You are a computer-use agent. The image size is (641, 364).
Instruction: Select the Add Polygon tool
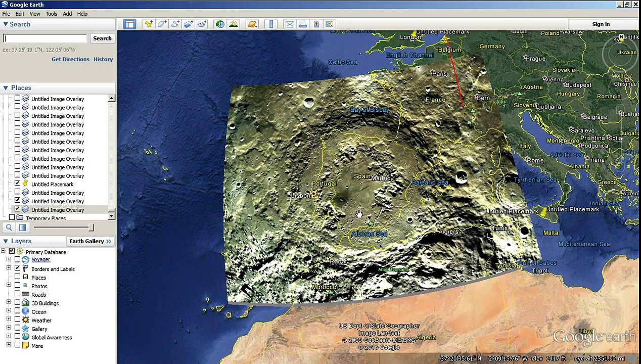(162, 24)
